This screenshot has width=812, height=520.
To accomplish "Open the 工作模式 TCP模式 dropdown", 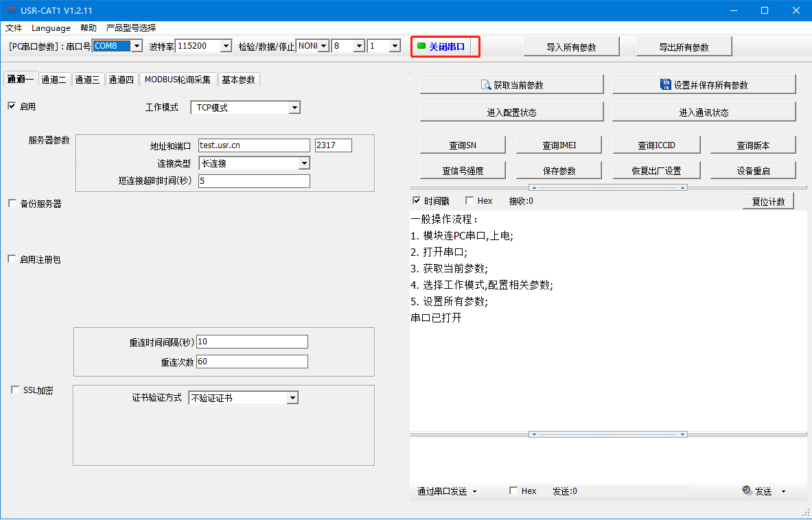I will 294,108.
